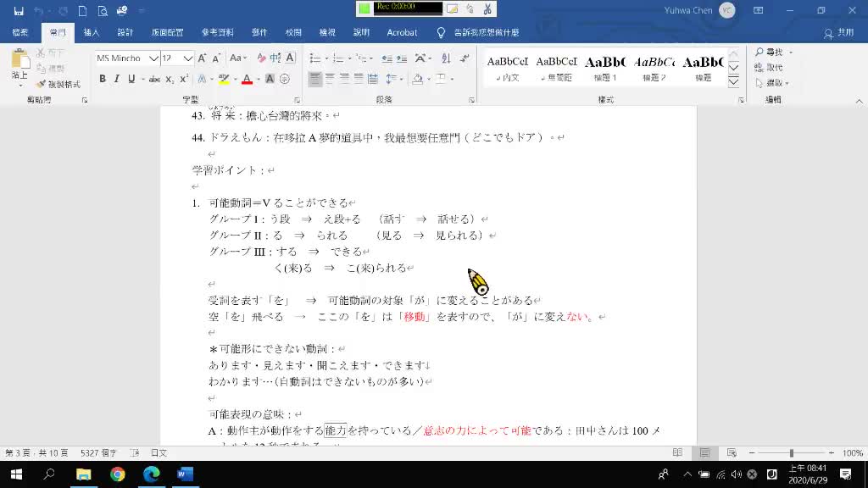Click the bullet list icon
This screenshot has width=868, height=488.
point(315,58)
